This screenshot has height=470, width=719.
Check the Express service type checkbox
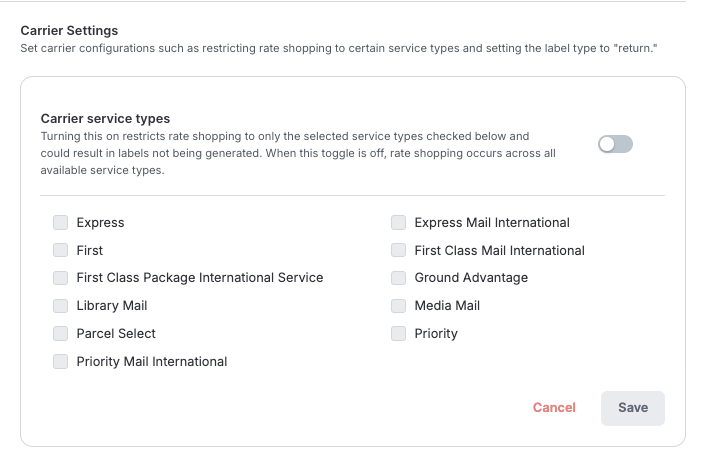61,222
